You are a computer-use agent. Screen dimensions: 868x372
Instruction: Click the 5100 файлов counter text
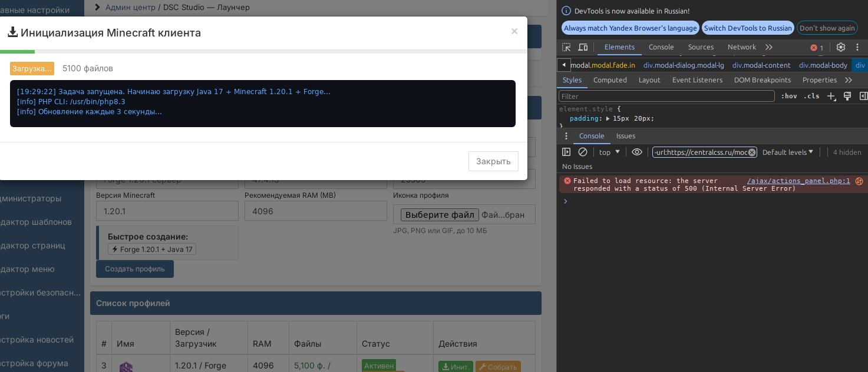(88, 68)
